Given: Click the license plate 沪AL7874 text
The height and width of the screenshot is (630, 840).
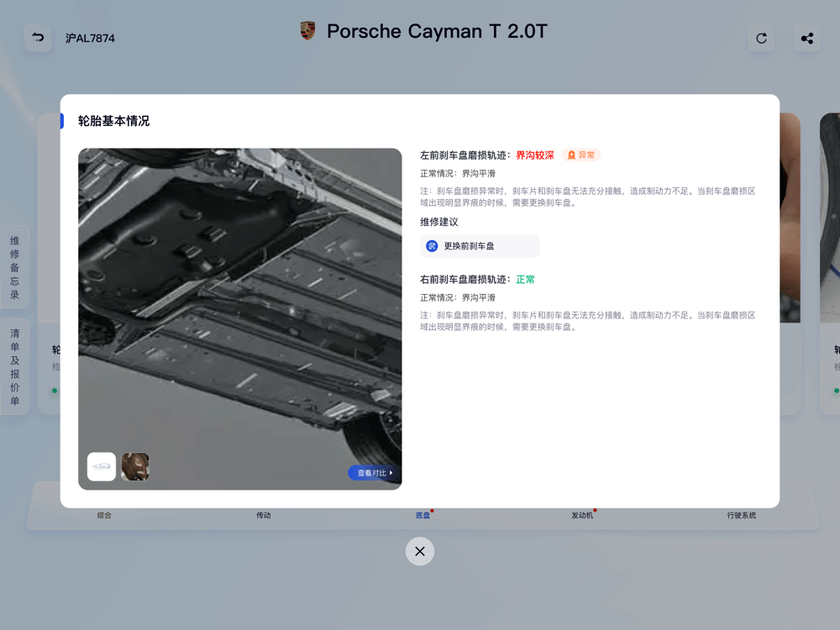Looking at the screenshot, I should pos(90,39).
